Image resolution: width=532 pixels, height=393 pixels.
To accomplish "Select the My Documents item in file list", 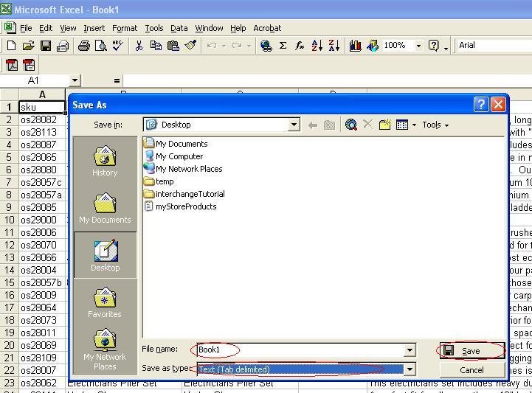I will tap(176, 144).
